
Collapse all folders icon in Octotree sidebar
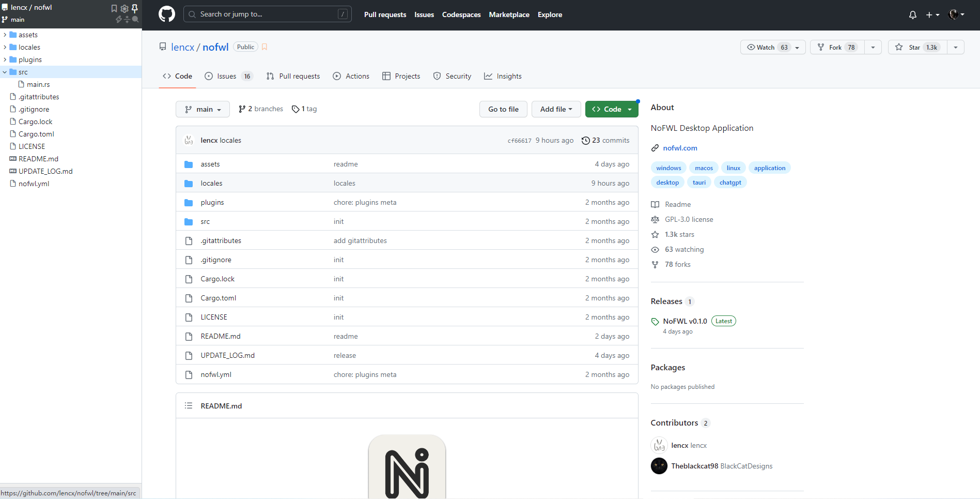click(127, 19)
